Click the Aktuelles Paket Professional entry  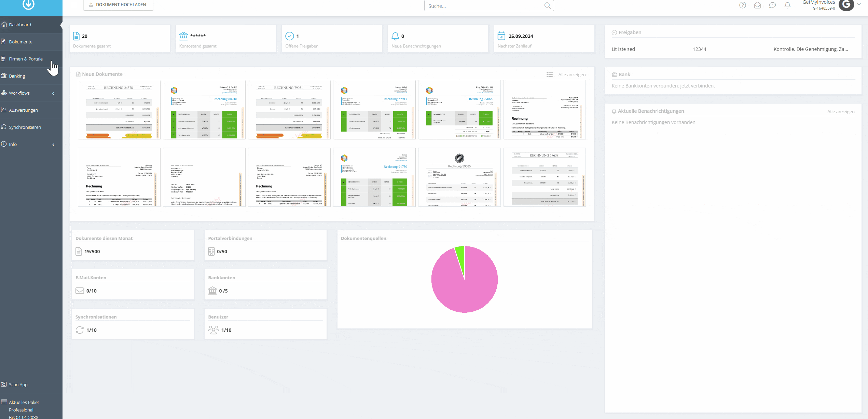pos(31,409)
